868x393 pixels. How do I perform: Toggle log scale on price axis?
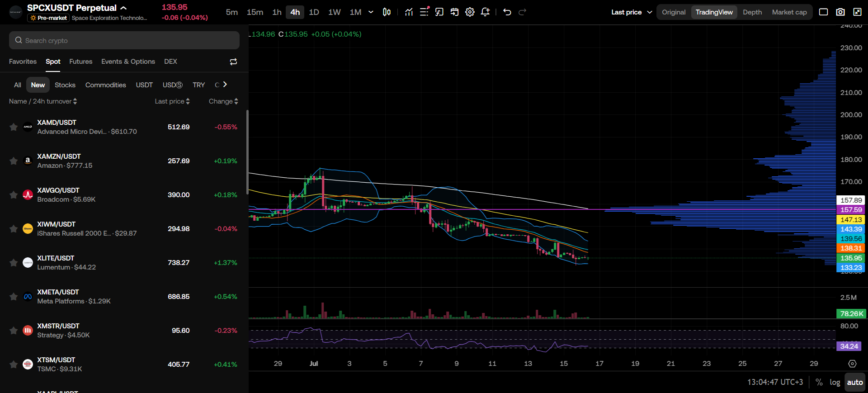click(835, 382)
